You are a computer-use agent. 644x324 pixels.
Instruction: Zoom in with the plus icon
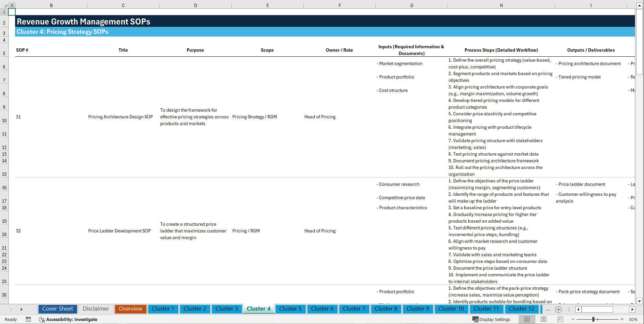(623, 319)
